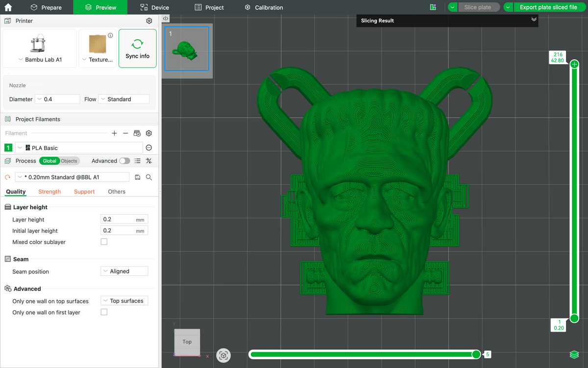Viewport: 588px width, 368px height.
Task: Collapse Slicing Result panel chevrons
Action: coord(534,20)
